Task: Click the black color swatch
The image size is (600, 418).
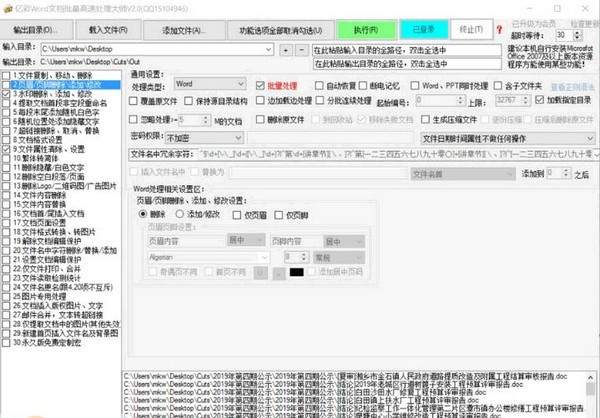Action: tap(296, 271)
